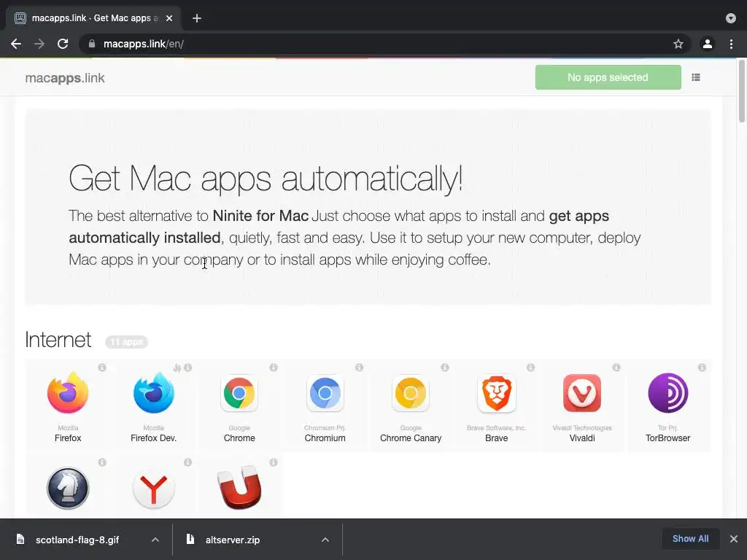Screen dimensions: 747x560
Task: Select the Firefox Dev. app icon
Action: point(153,393)
